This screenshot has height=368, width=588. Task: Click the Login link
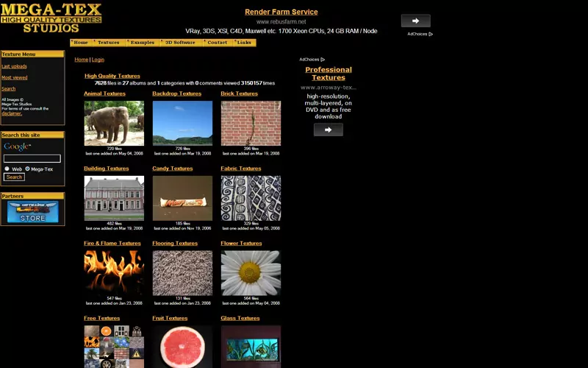coord(98,60)
